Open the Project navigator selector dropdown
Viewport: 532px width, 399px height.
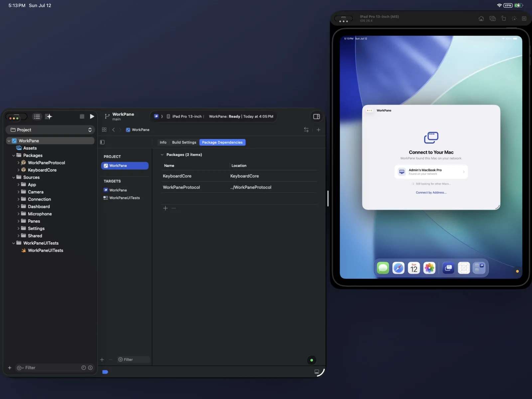51,130
